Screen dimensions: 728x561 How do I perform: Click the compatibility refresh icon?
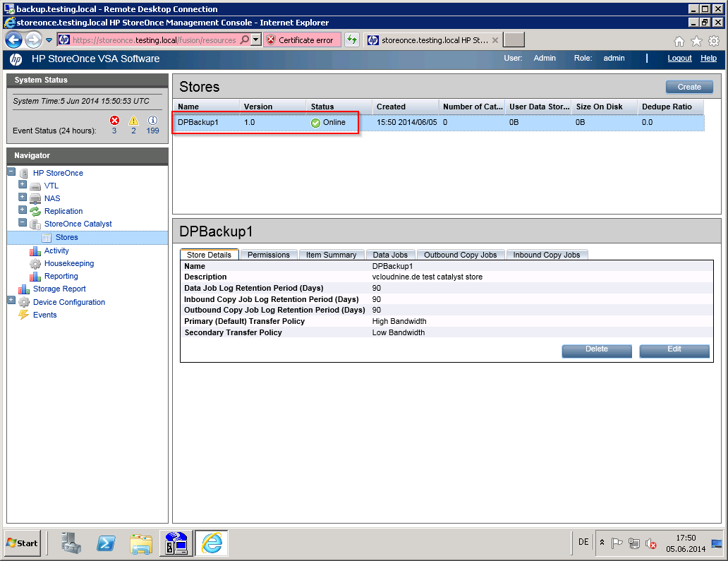click(353, 40)
